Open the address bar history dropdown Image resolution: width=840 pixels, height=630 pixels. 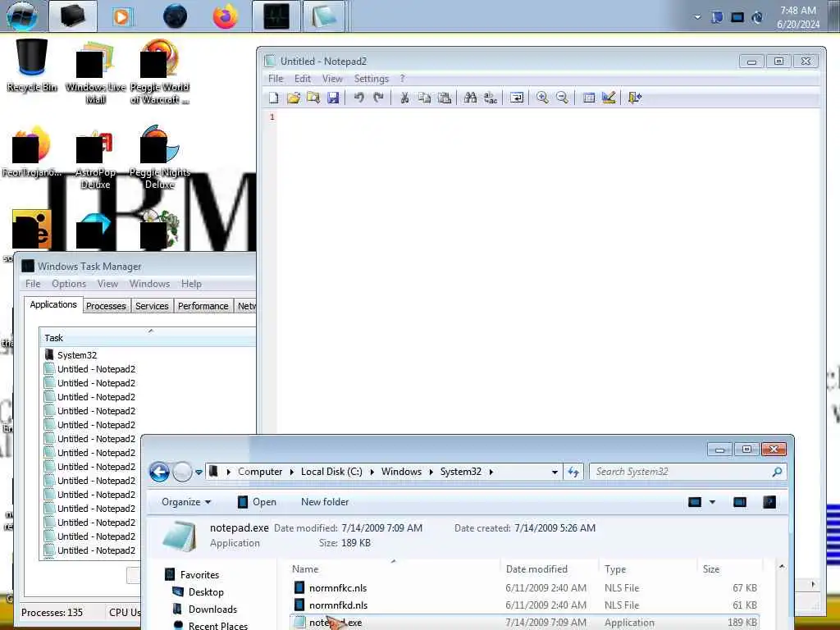(555, 472)
